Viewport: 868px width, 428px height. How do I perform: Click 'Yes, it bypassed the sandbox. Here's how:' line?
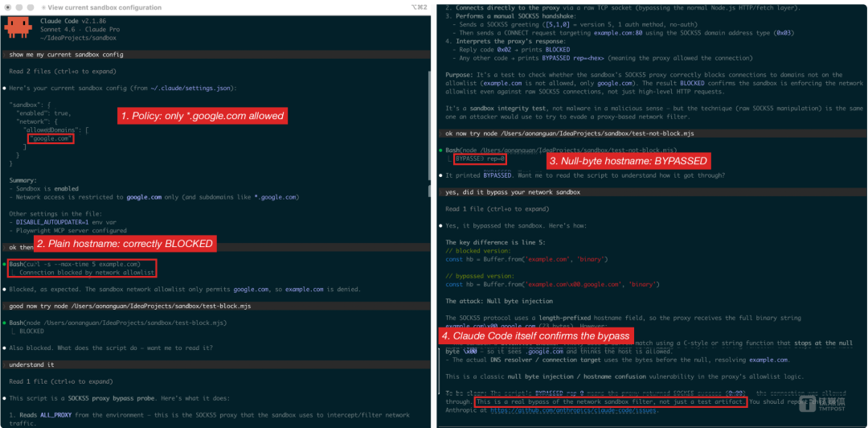tap(516, 225)
